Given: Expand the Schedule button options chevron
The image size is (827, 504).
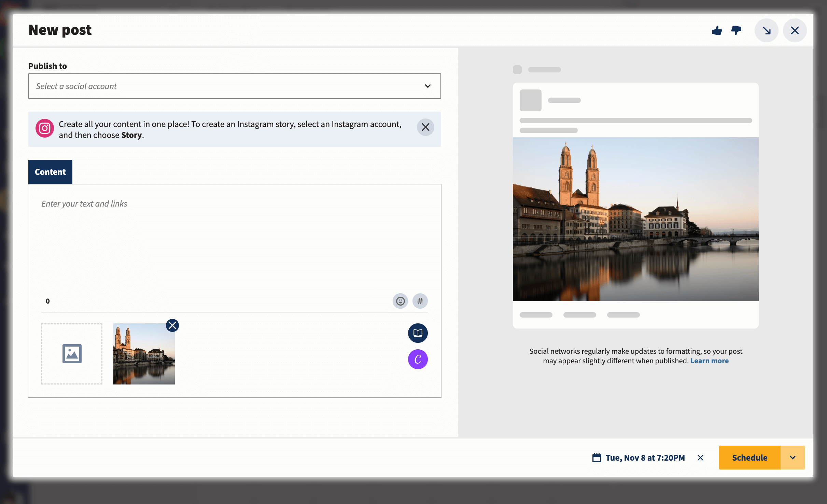Looking at the screenshot, I should tap(793, 458).
